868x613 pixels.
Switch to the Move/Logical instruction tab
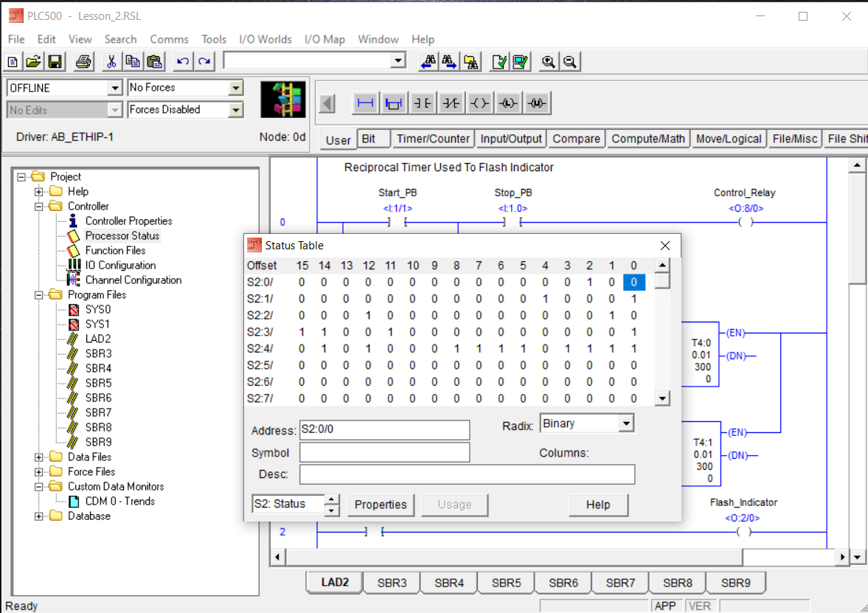click(x=729, y=139)
